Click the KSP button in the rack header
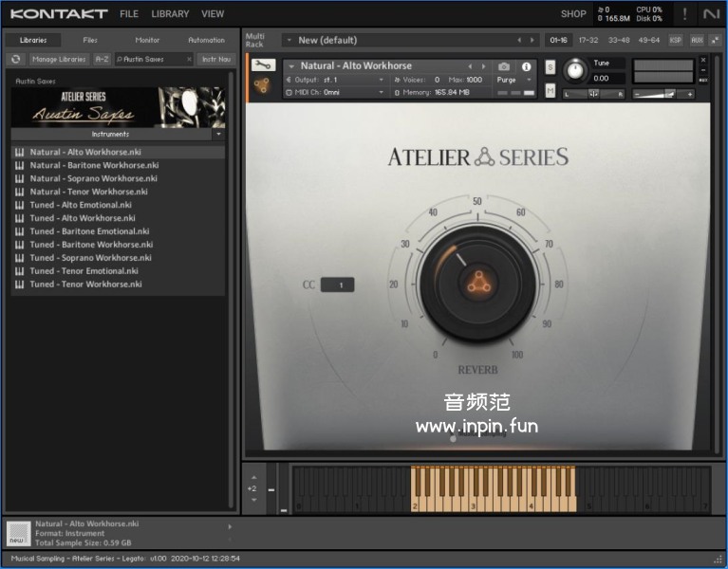The image size is (728, 569). coord(675,40)
